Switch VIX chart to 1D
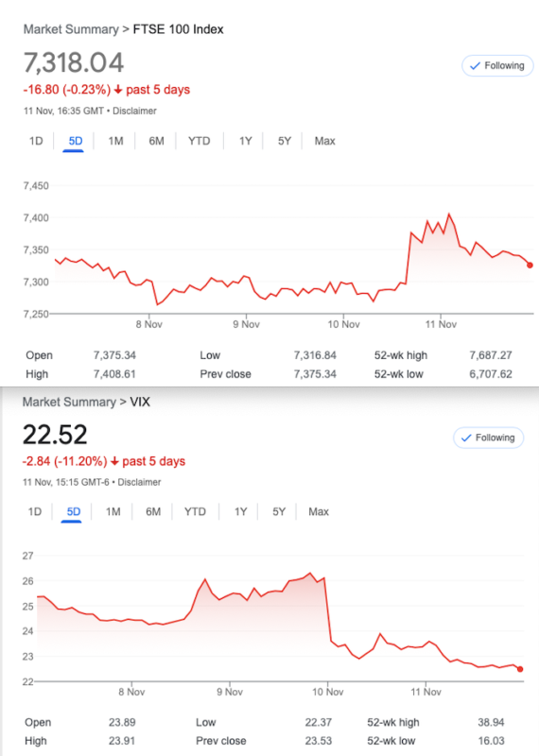The height and width of the screenshot is (756, 539). 35,511
